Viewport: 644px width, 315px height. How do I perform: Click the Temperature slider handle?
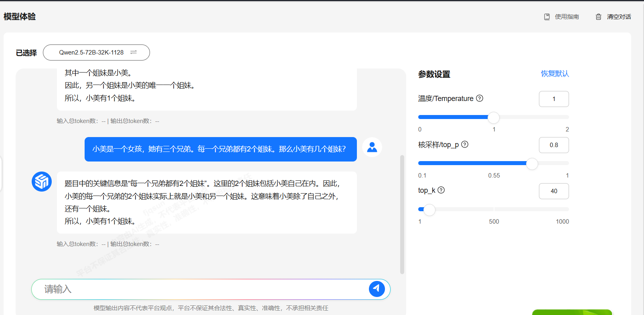(x=494, y=117)
